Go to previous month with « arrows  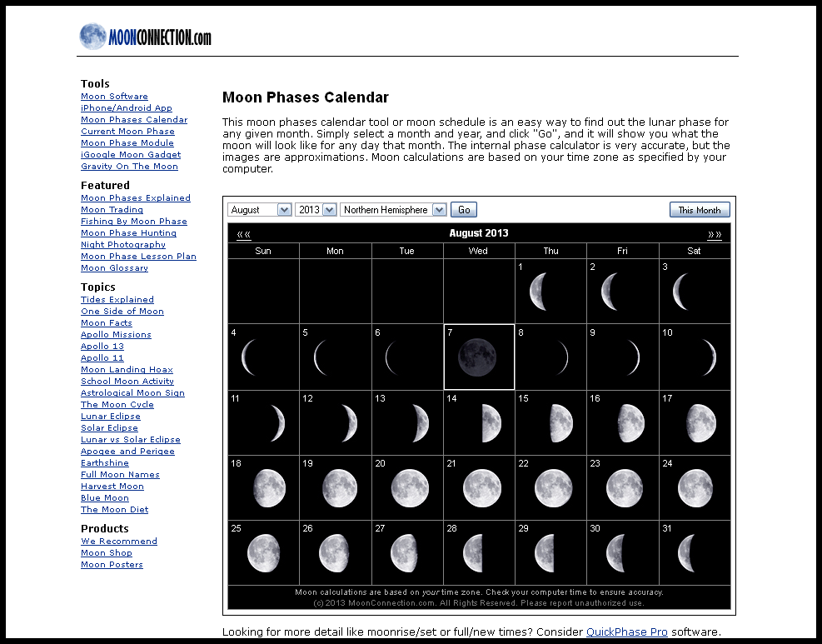pyautogui.click(x=243, y=234)
